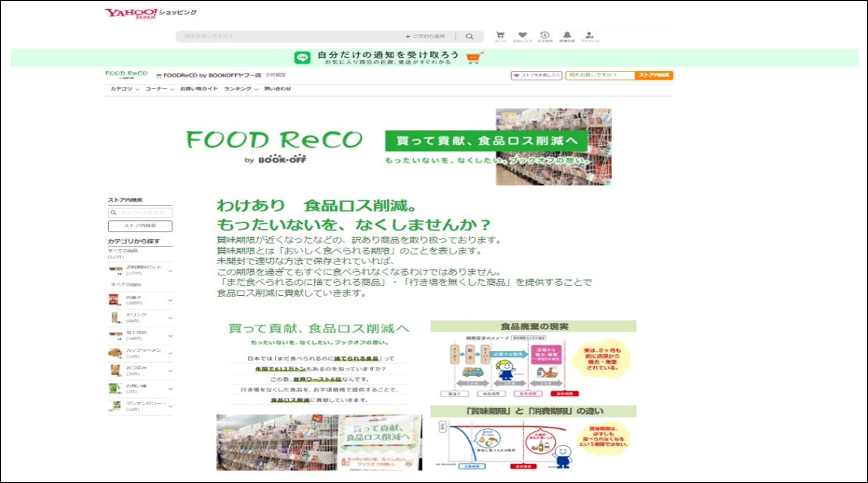Open the shopping cart icon
Image resolution: width=868 pixels, height=483 pixels.
[501, 35]
